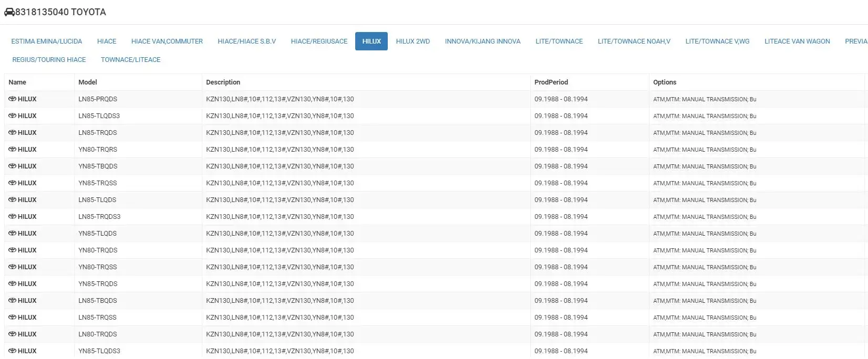Open the partially visible PREVIA tab
The height and width of the screenshot is (359, 868).
click(x=855, y=41)
